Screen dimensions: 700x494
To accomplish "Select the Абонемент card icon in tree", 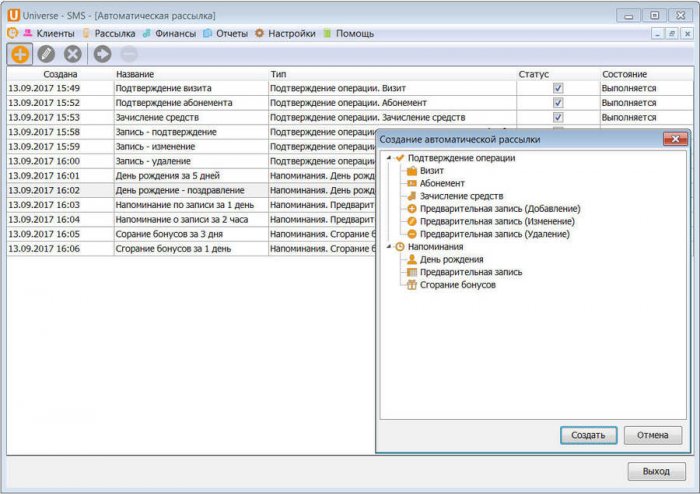I will pyautogui.click(x=411, y=184).
